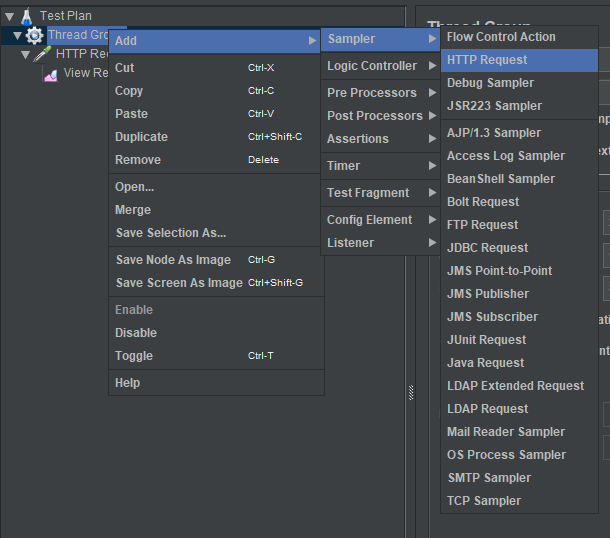Viewport: 610px width, 538px height.
Task: Select Toggle in the context menu
Action: (216, 356)
